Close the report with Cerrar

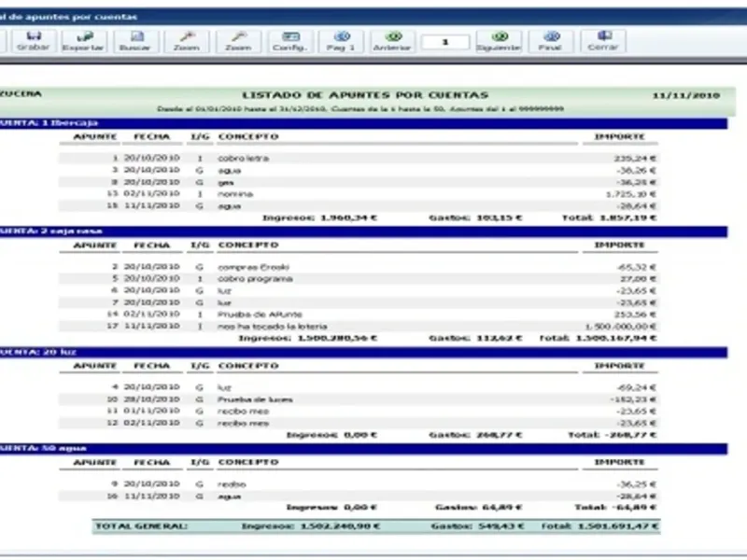coord(602,41)
